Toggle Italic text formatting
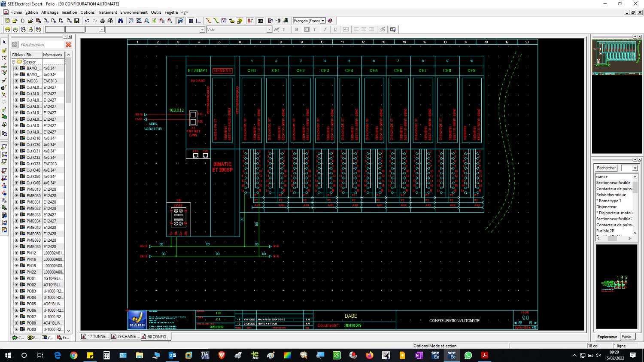Viewport: 644px width, 362px height. 325,30
